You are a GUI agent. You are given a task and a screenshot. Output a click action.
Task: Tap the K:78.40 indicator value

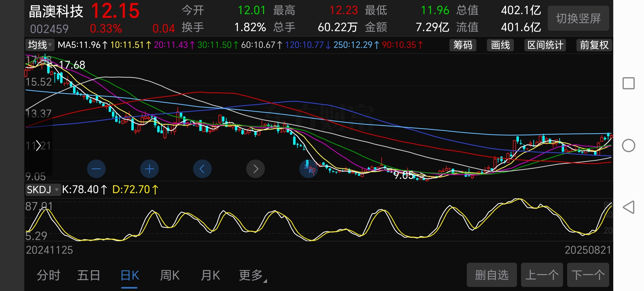(84, 189)
